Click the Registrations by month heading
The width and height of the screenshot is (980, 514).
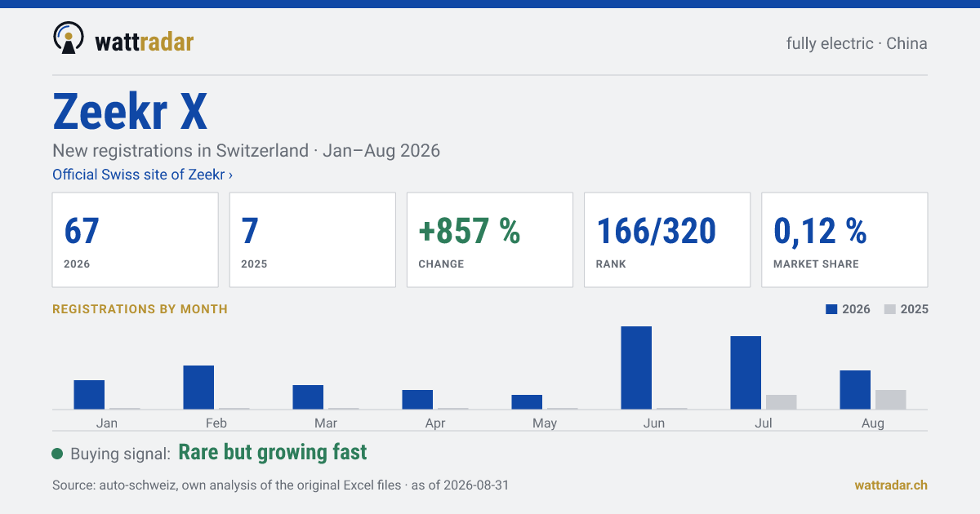pyautogui.click(x=140, y=309)
